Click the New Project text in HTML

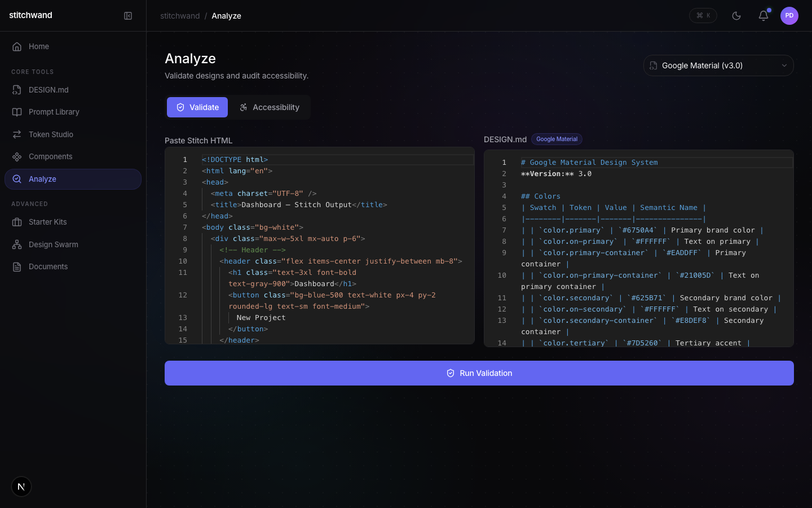[261, 318]
